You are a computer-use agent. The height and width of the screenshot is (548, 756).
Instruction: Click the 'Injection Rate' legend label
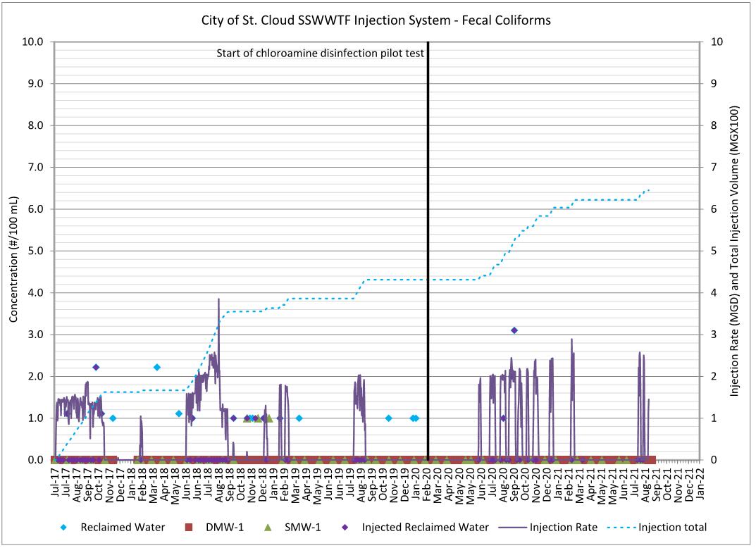point(564,528)
